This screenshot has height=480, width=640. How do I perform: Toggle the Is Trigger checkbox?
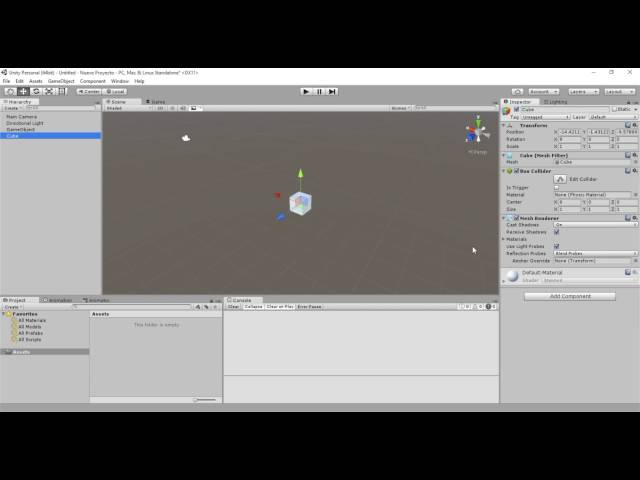556,188
